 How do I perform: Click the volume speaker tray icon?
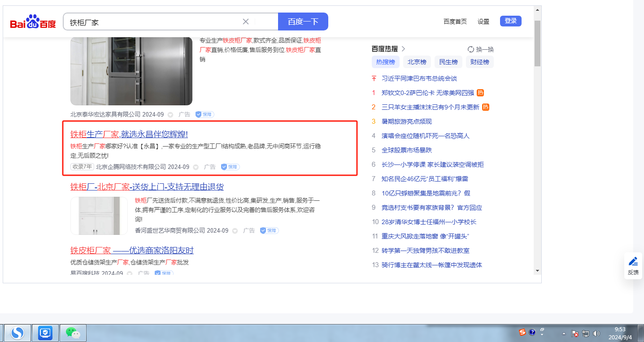pyautogui.click(x=596, y=333)
